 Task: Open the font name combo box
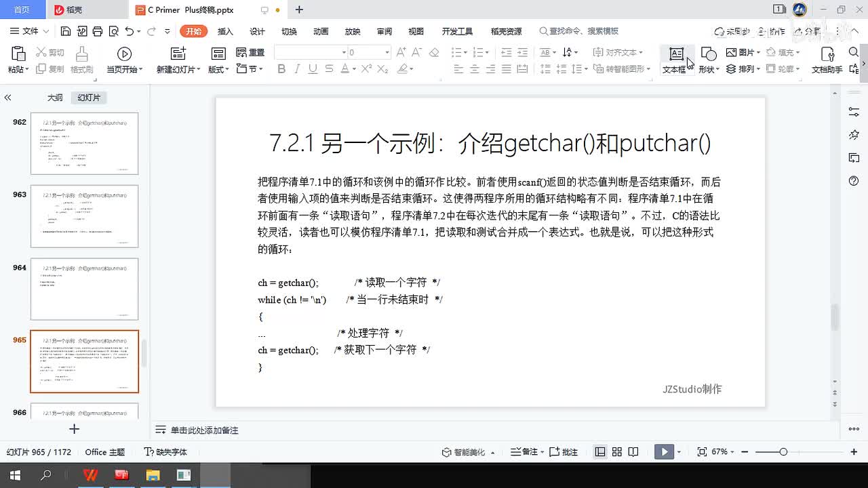point(311,52)
